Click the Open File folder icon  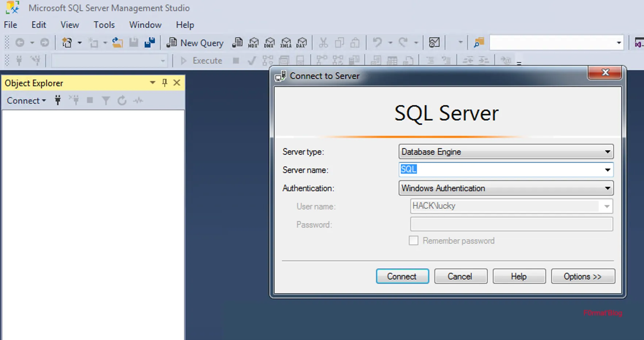point(117,43)
